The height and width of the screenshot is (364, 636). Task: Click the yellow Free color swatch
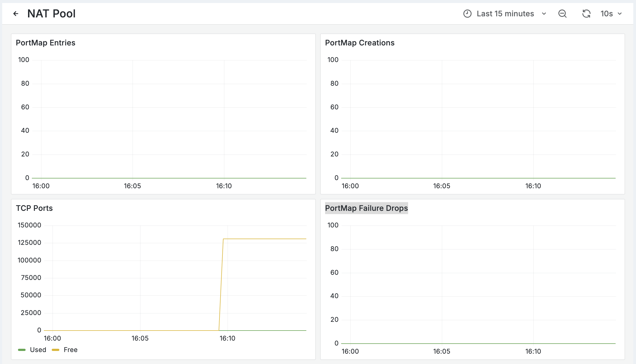pyautogui.click(x=56, y=350)
